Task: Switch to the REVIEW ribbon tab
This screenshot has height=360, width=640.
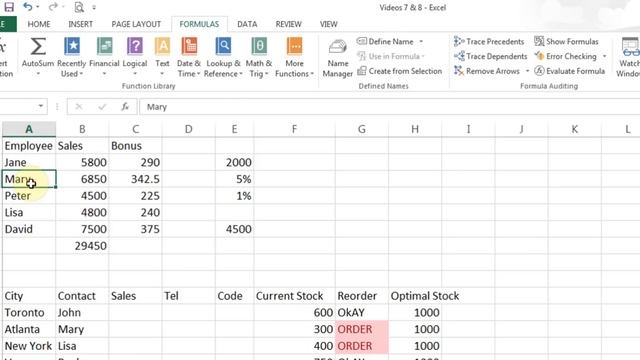Action: click(288, 24)
